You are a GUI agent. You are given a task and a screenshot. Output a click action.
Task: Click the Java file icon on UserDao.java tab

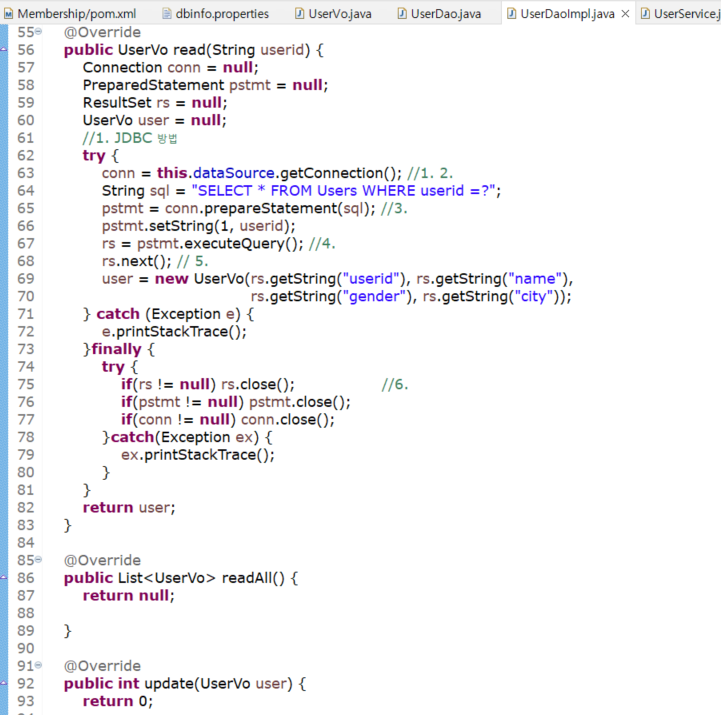(x=404, y=14)
